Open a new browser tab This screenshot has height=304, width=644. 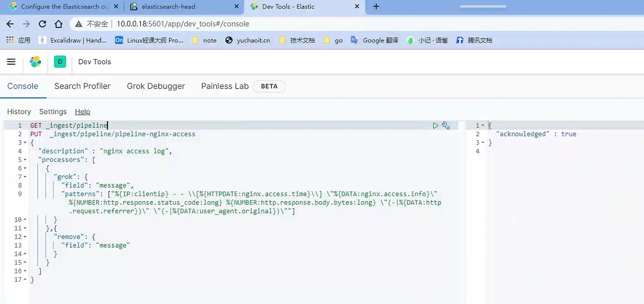(x=376, y=6)
